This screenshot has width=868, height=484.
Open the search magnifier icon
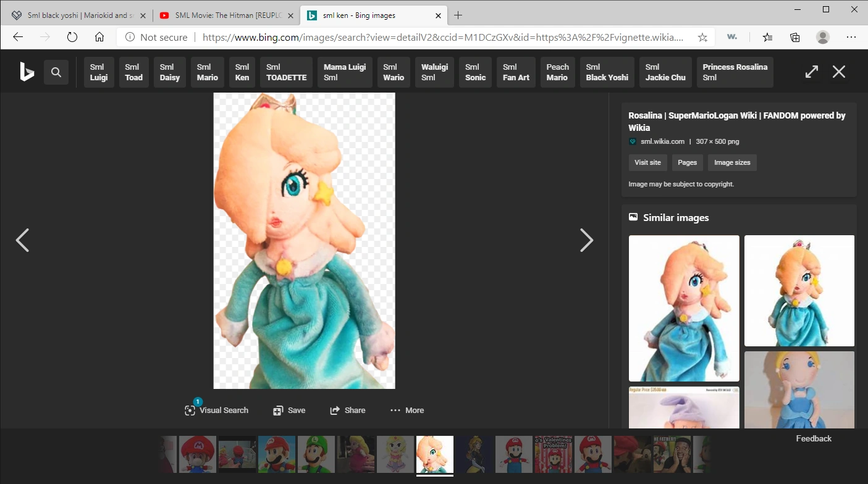tap(56, 72)
